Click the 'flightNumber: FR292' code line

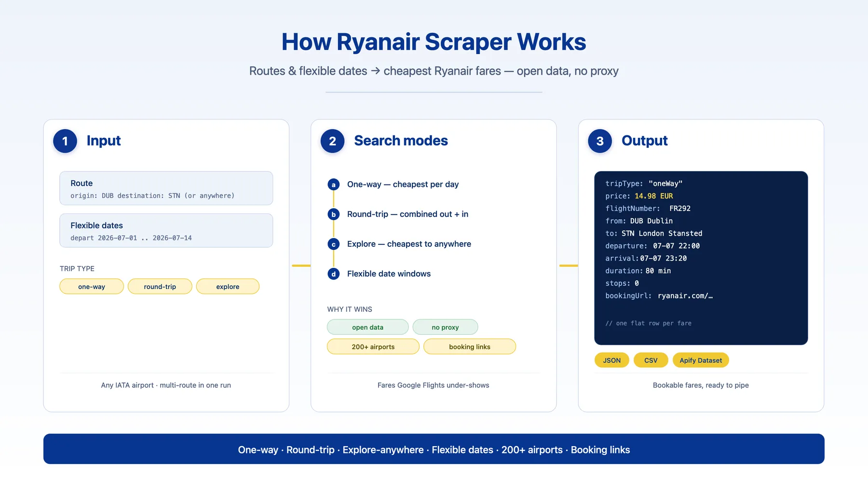tap(648, 209)
